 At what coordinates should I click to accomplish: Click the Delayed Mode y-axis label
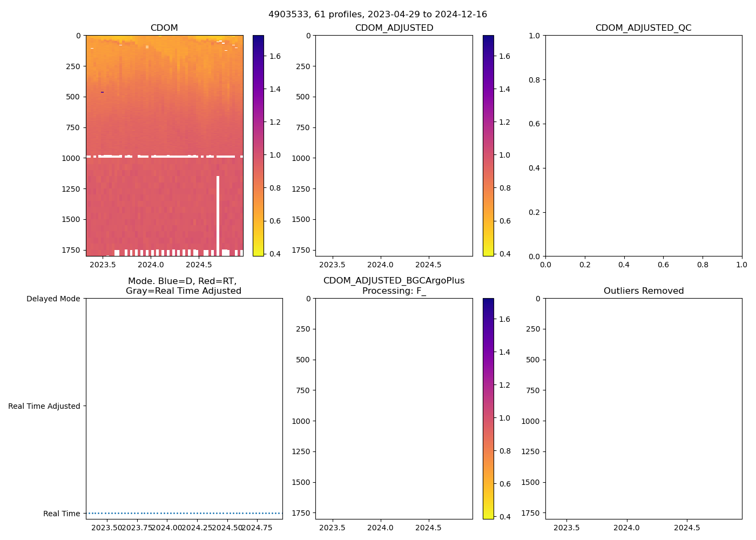tap(53, 299)
